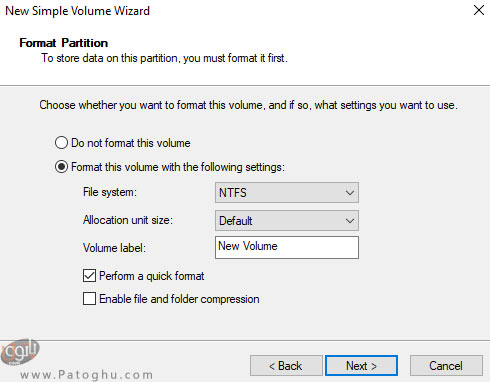Close the wizard with the X icon
Image resolution: width=490 pixels, height=382 pixels.
pos(479,10)
